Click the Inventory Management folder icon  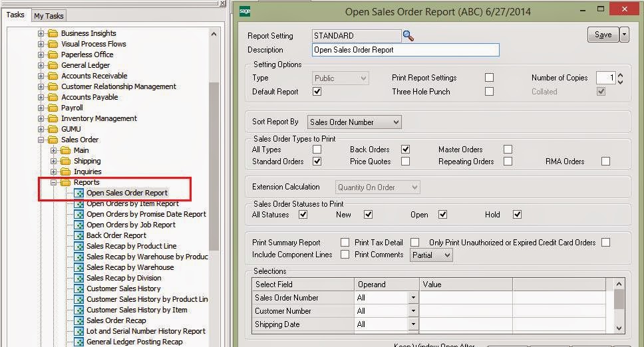click(x=53, y=118)
